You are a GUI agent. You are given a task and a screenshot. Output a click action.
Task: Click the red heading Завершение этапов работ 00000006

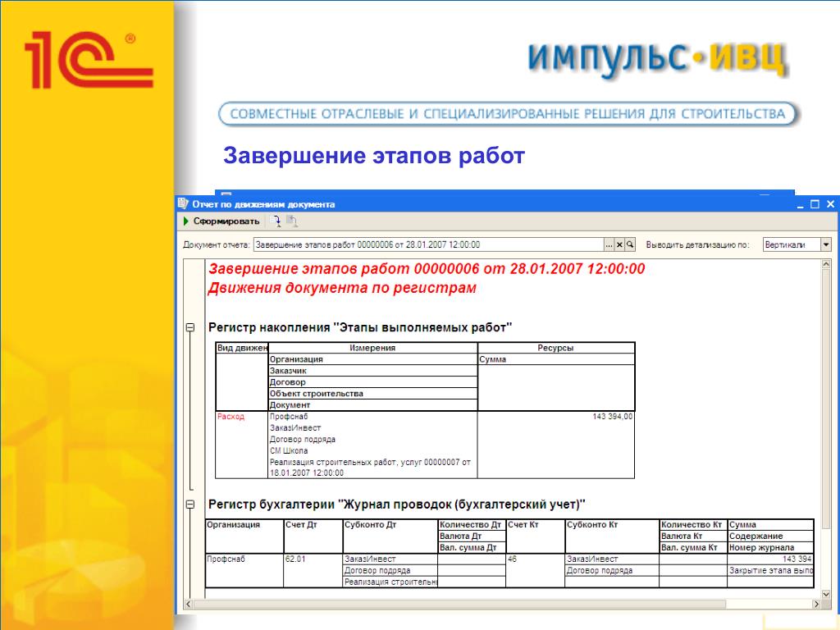point(427,268)
